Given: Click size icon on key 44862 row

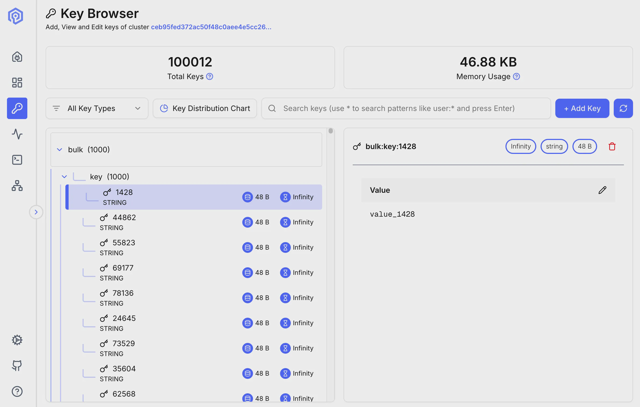Looking at the screenshot, I should pos(247,222).
